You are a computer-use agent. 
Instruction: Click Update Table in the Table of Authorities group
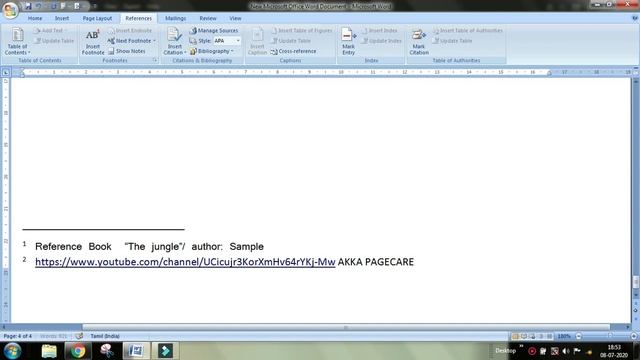pyautogui.click(x=453, y=41)
